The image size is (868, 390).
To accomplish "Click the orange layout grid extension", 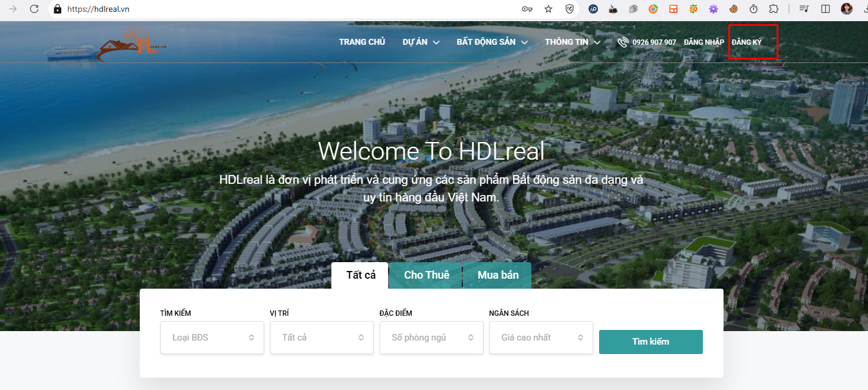I will pyautogui.click(x=673, y=9).
